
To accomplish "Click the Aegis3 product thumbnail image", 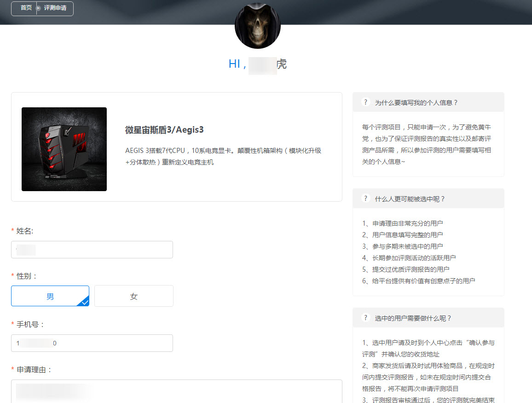I will click(64, 149).
